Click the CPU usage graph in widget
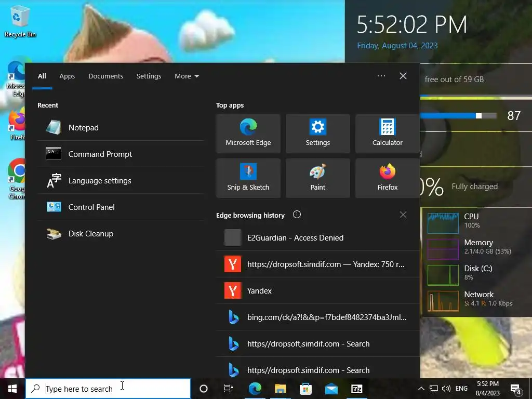 click(443, 223)
